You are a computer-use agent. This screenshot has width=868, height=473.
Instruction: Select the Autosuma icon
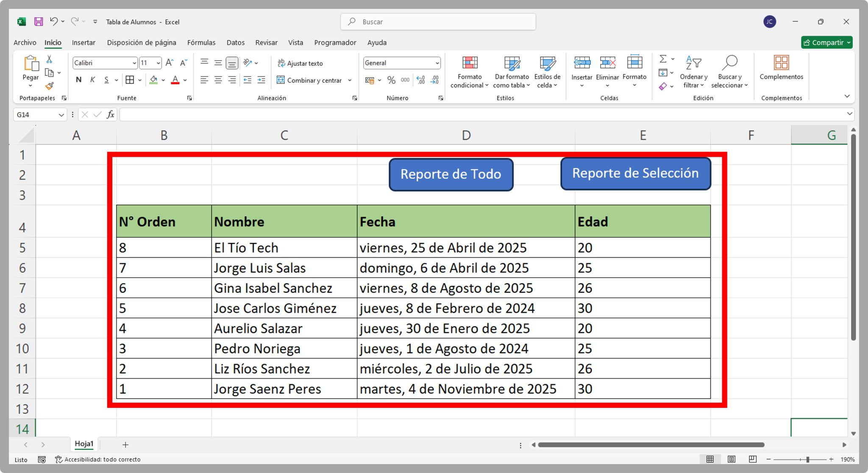coord(663,60)
